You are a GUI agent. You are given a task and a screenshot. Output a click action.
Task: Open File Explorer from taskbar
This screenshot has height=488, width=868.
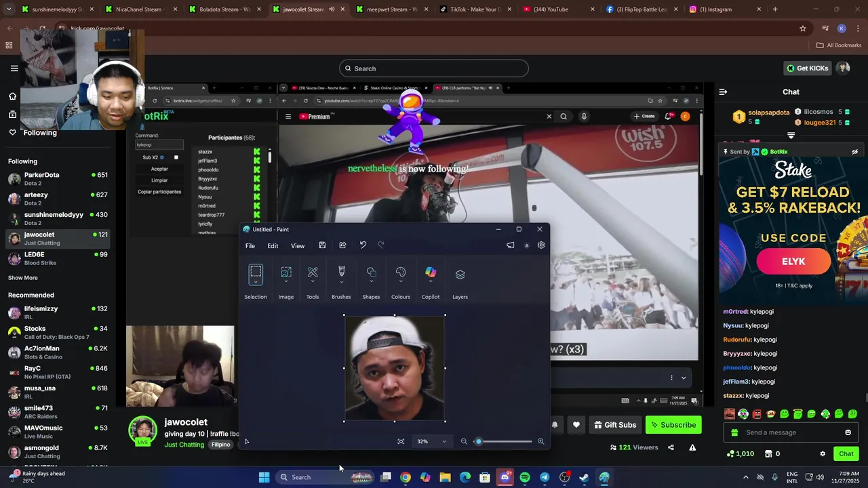tap(445, 477)
